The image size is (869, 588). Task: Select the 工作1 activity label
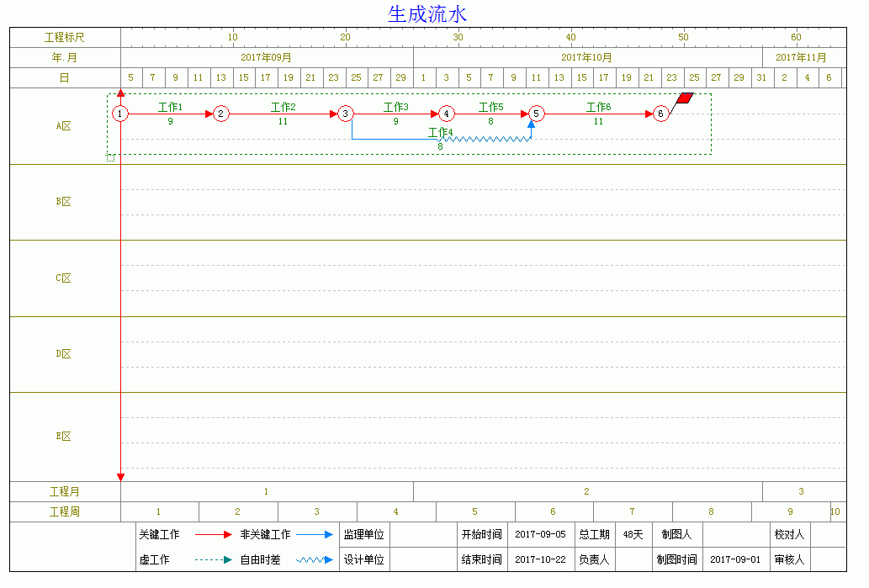pyautogui.click(x=170, y=107)
